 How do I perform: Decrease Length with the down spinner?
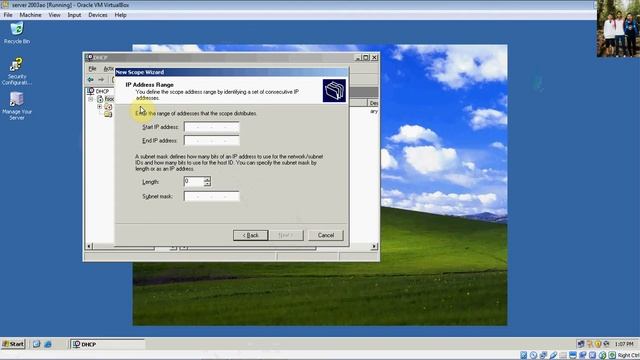(x=207, y=184)
